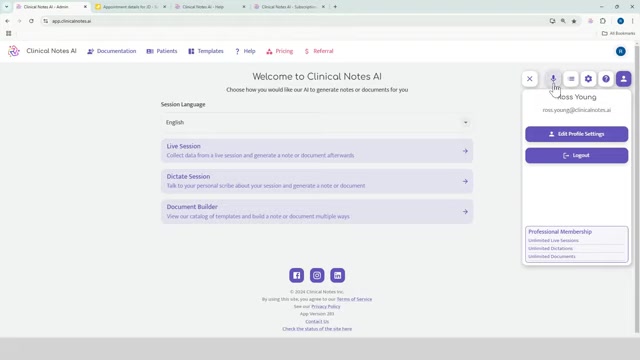Screen dimensions: 640x360
Task: Open the Patients nav item
Action: [x=162, y=51]
